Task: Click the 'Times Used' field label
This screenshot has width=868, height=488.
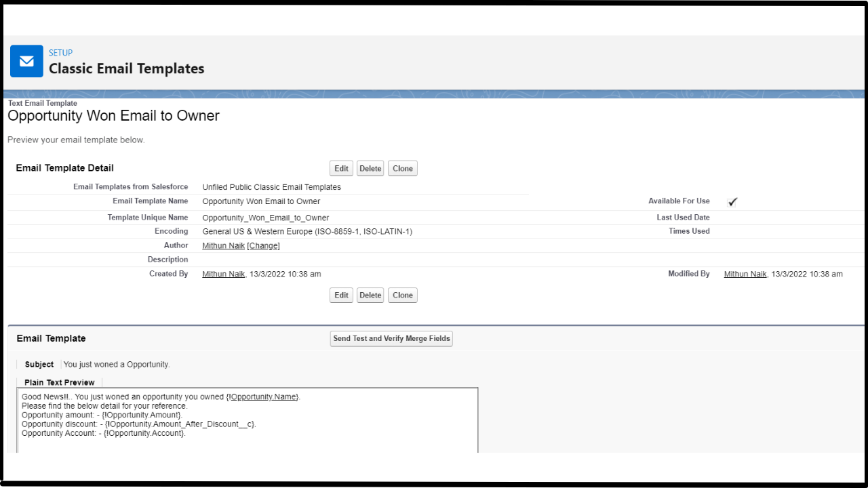Action: point(689,231)
